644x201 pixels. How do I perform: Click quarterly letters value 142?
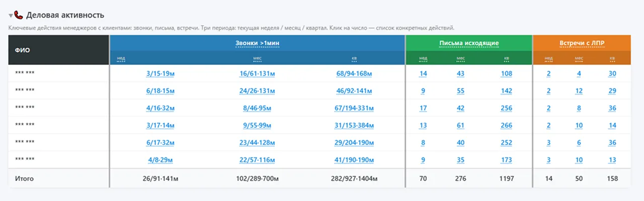[x=506, y=91]
